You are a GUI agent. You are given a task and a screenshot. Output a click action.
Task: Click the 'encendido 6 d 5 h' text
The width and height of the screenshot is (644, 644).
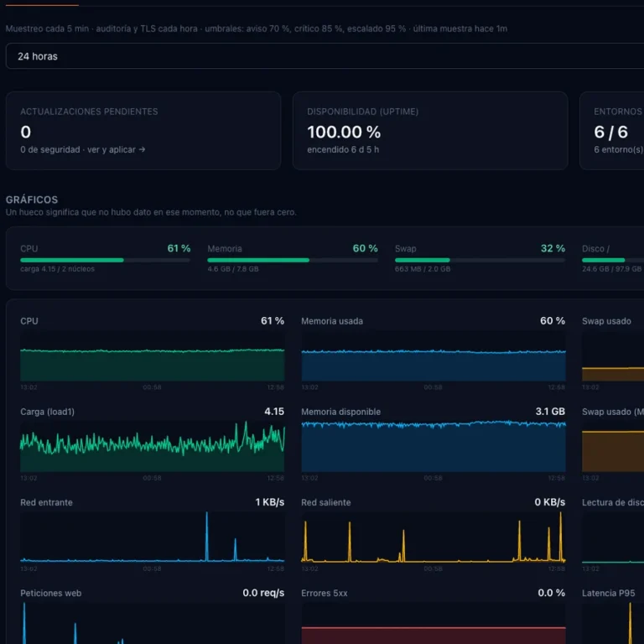click(x=343, y=149)
